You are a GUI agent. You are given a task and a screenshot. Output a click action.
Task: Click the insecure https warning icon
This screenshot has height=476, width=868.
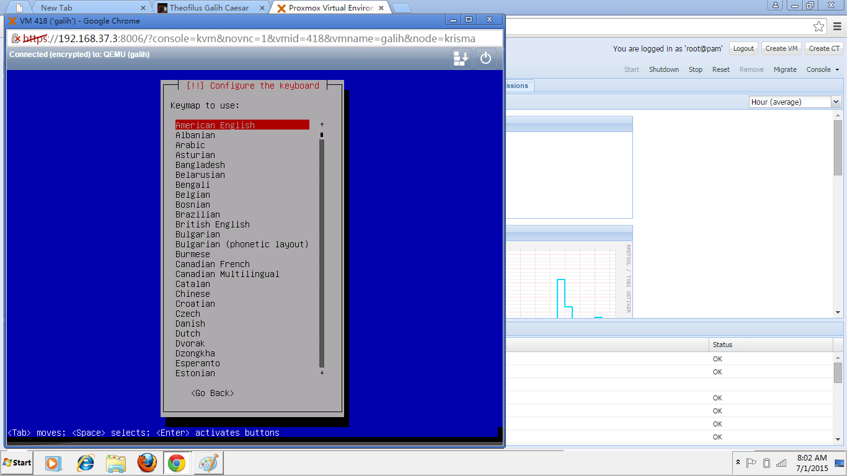[x=15, y=38]
